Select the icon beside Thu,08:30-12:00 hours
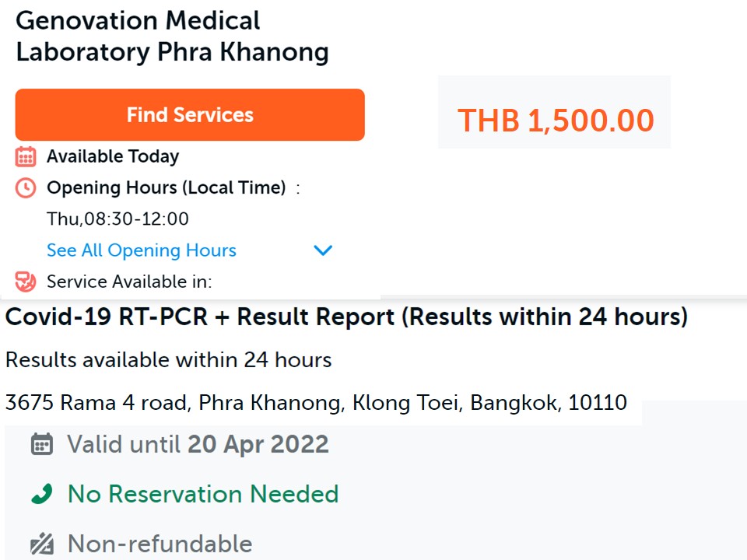This screenshot has width=747, height=560. point(26,187)
